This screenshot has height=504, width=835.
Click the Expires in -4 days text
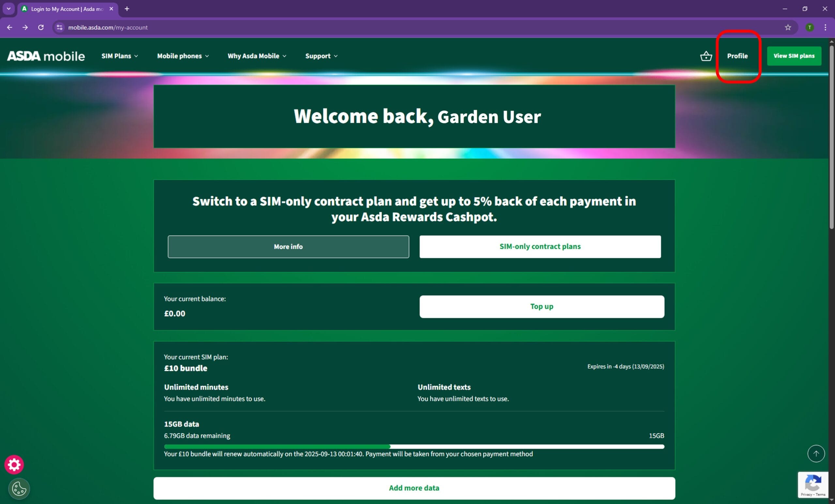coord(625,366)
